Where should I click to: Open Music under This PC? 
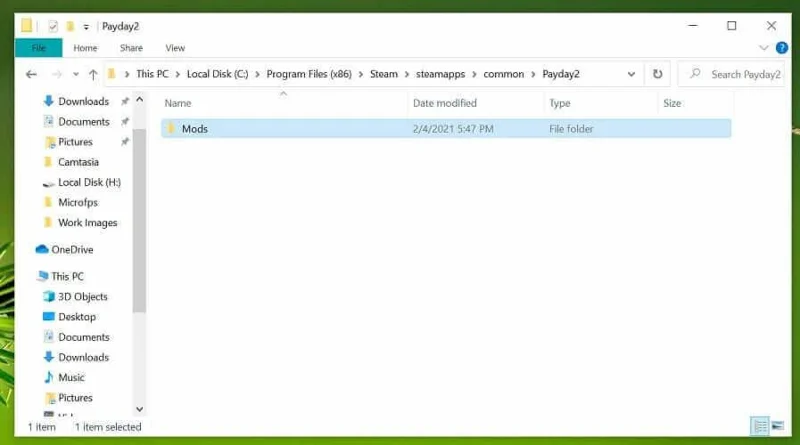coord(71,377)
